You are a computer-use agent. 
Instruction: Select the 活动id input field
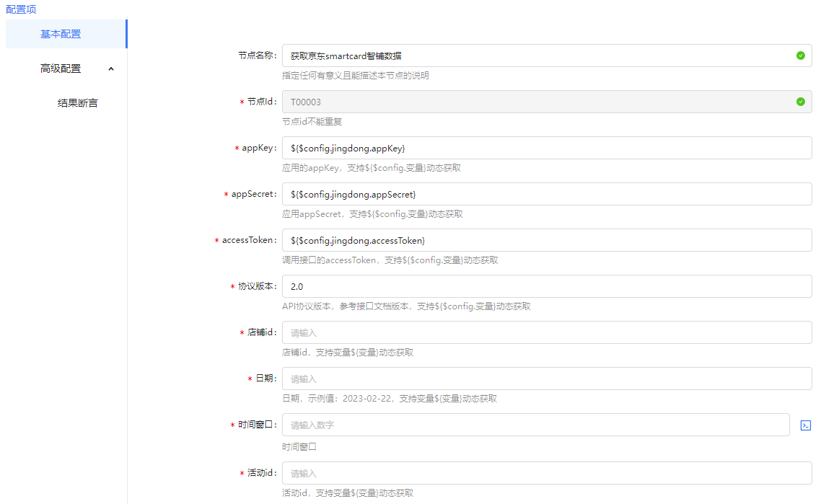coord(546,473)
